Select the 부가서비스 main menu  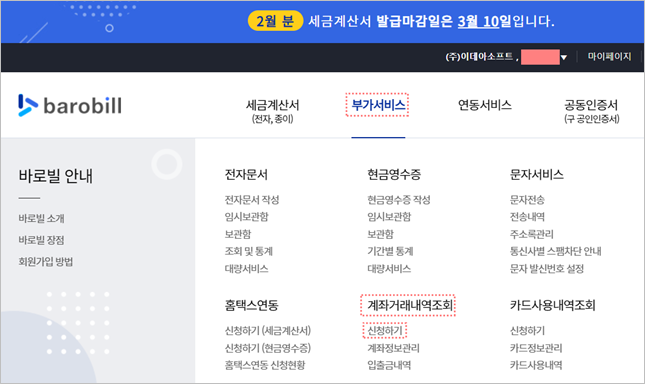click(378, 105)
